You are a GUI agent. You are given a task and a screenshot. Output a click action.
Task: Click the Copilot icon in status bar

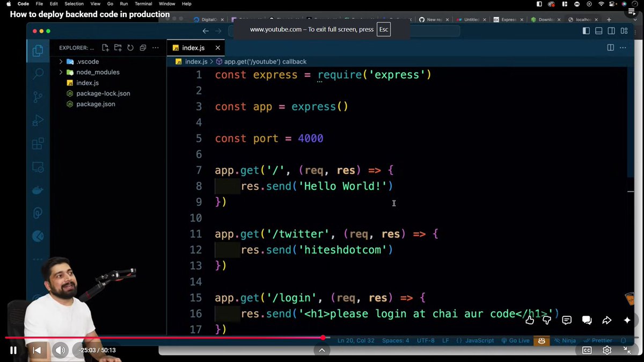click(542, 341)
